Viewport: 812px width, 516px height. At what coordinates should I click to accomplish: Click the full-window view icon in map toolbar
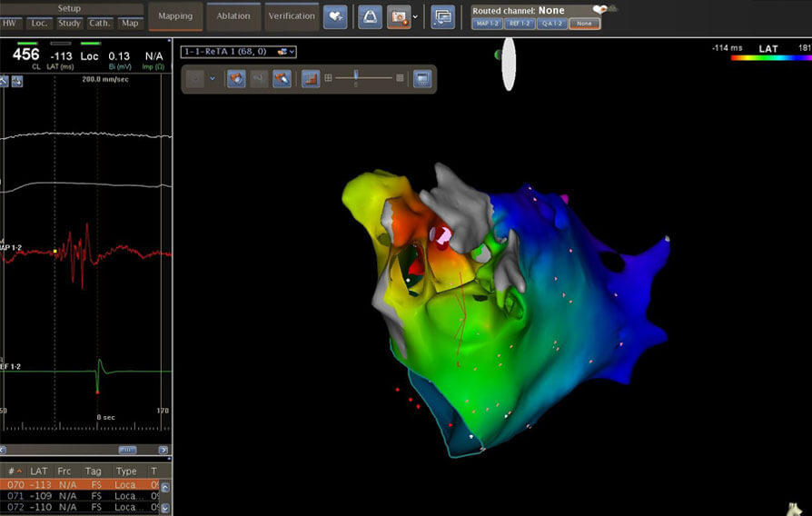tap(422, 79)
